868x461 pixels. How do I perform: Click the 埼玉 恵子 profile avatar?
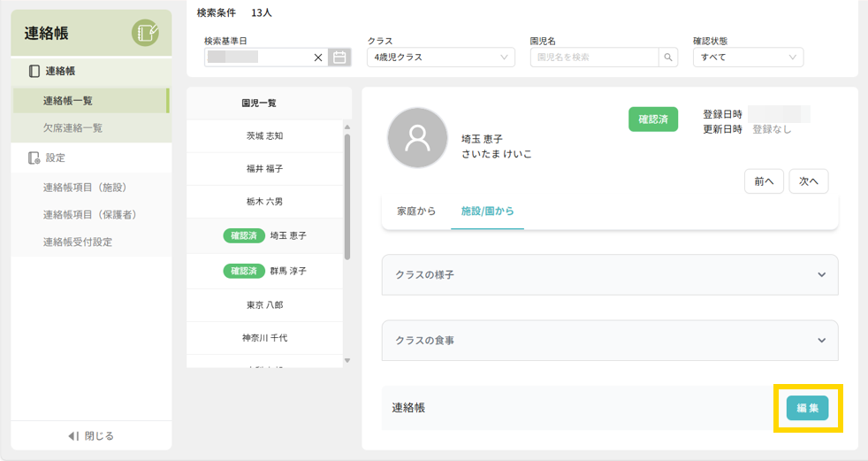point(417,137)
